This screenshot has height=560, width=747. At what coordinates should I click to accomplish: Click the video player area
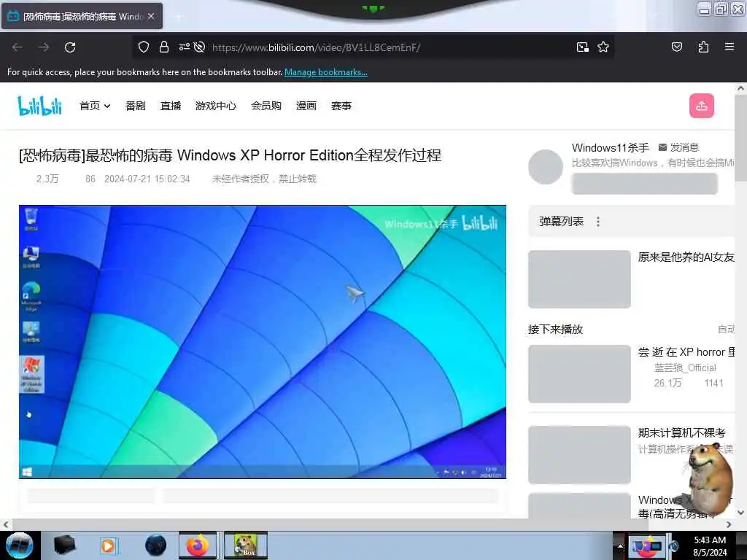point(263,341)
